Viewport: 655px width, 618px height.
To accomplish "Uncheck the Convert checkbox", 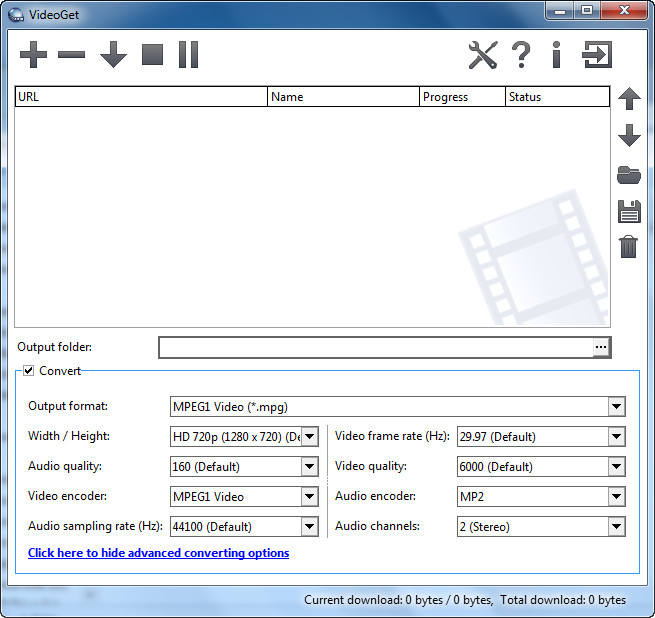I will click(28, 371).
